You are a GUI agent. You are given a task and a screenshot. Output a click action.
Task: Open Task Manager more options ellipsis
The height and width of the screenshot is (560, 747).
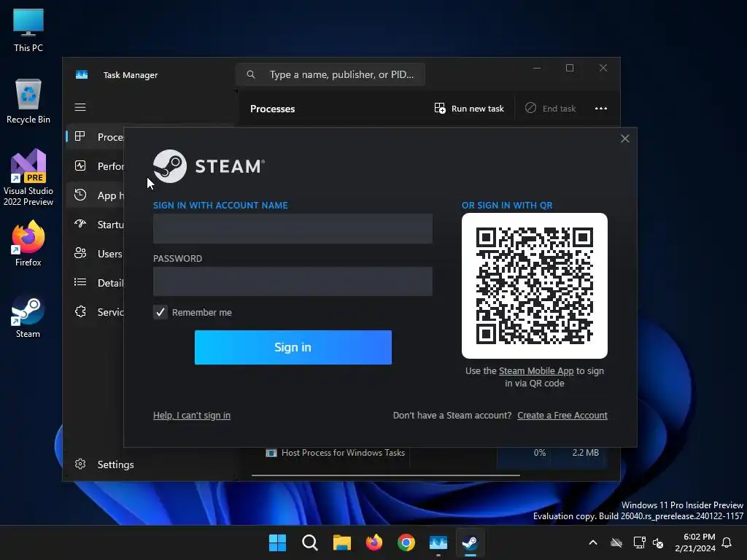pyautogui.click(x=601, y=109)
